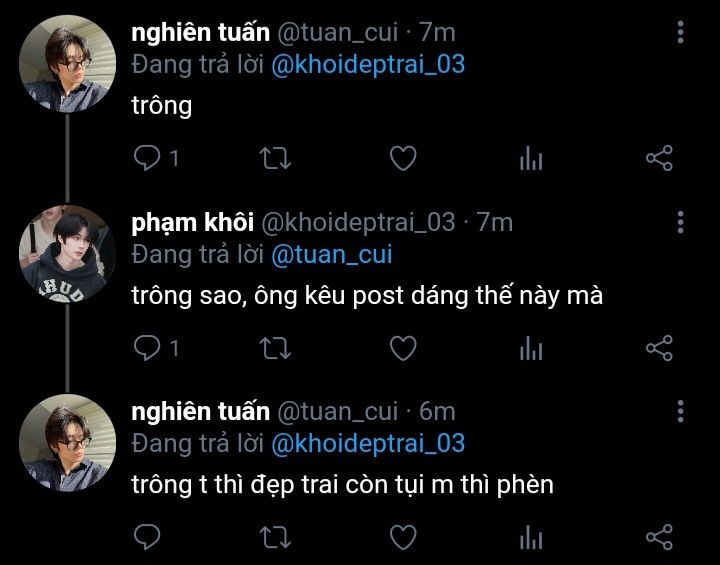Share nghiên tuấn's first "trông" tweet
This screenshot has height=565, width=720.
pyautogui.click(x=659, y=158)
